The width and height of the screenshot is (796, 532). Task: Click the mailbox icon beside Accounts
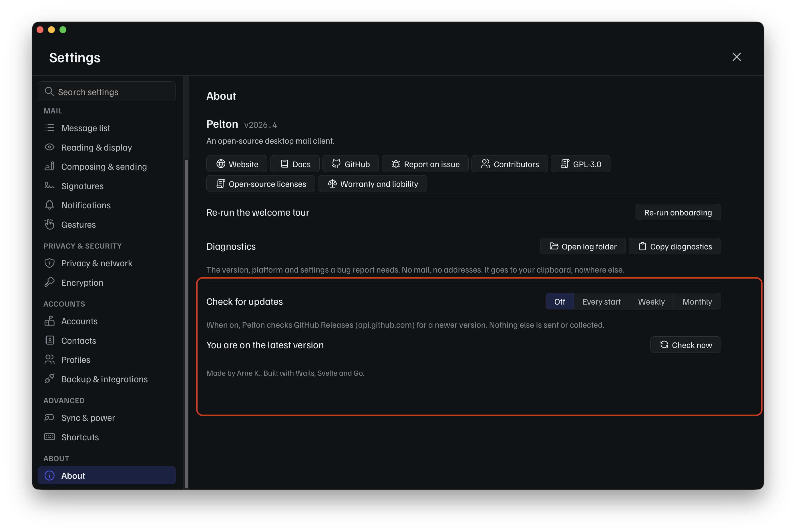pyautogui.click(x=49, y=321)
